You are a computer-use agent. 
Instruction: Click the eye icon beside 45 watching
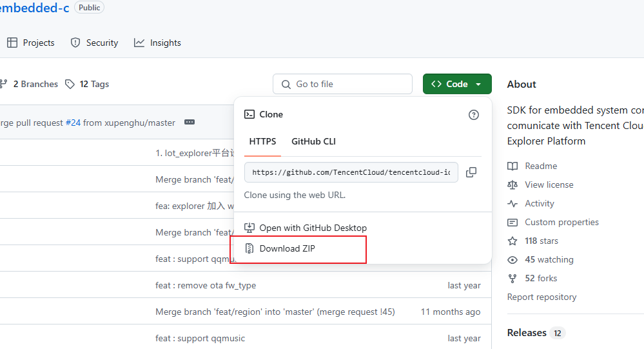tap(512, 260)
